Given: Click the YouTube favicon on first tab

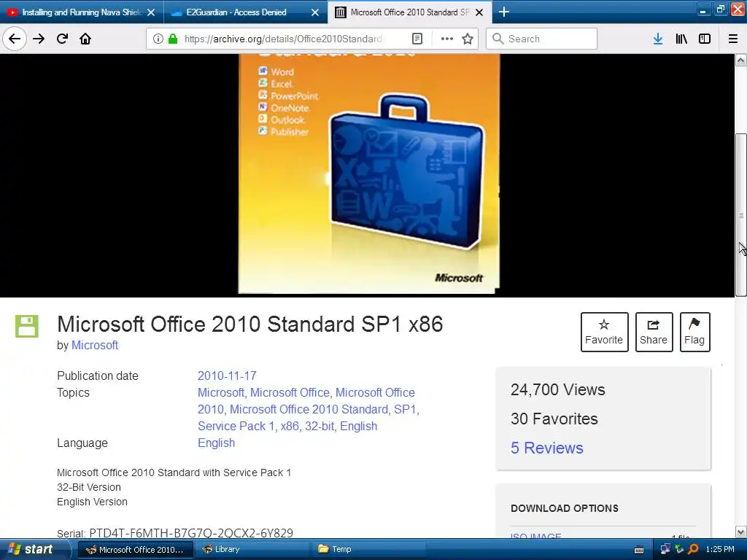Looking at the screenshot, I should pyautogui.click(x=12, y=12).
